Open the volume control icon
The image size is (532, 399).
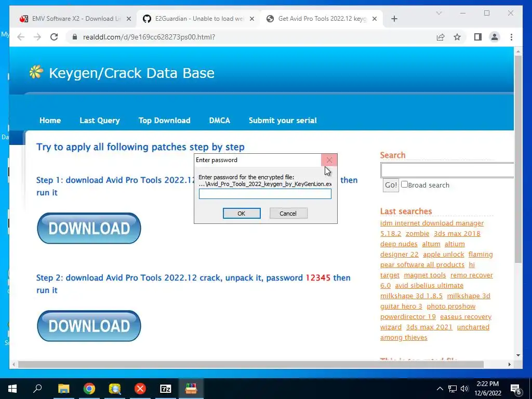(x=464, y=389)
